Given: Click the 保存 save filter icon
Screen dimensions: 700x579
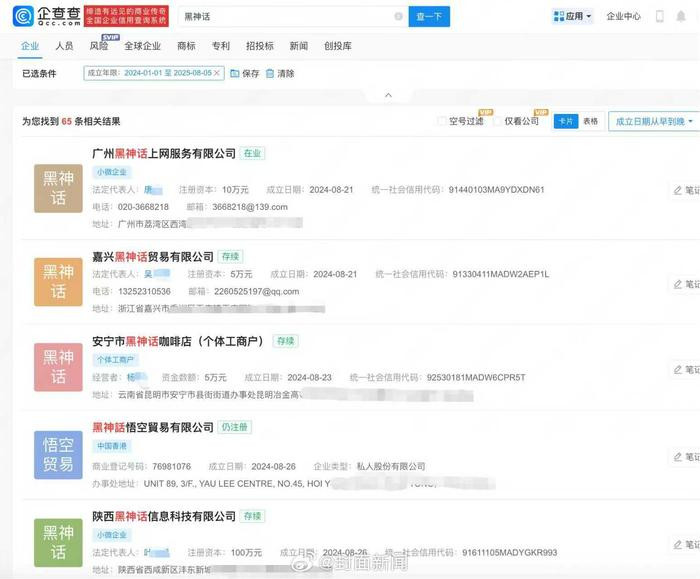Looking at the screenshot, I should 235,74.
